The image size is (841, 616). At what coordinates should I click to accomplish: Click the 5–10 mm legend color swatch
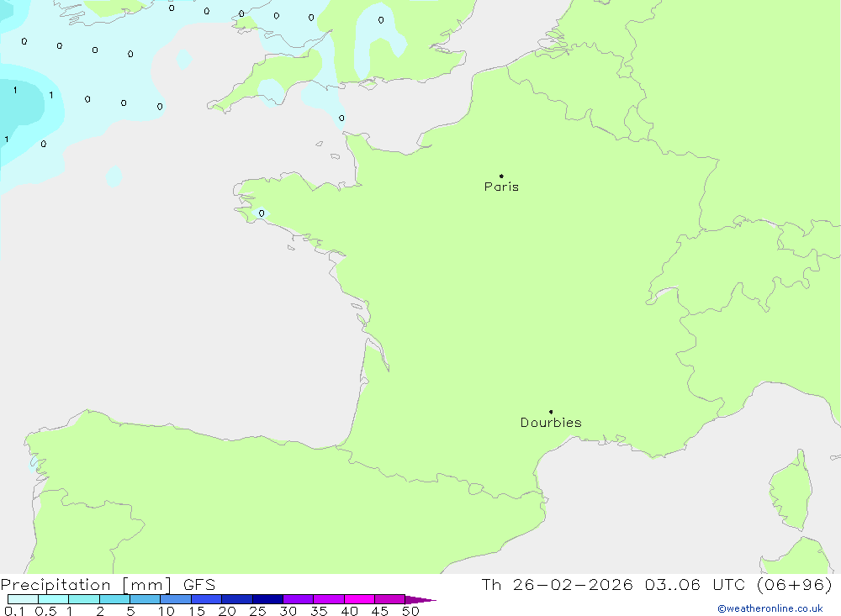pyautogui.click(x=145, y=599)
